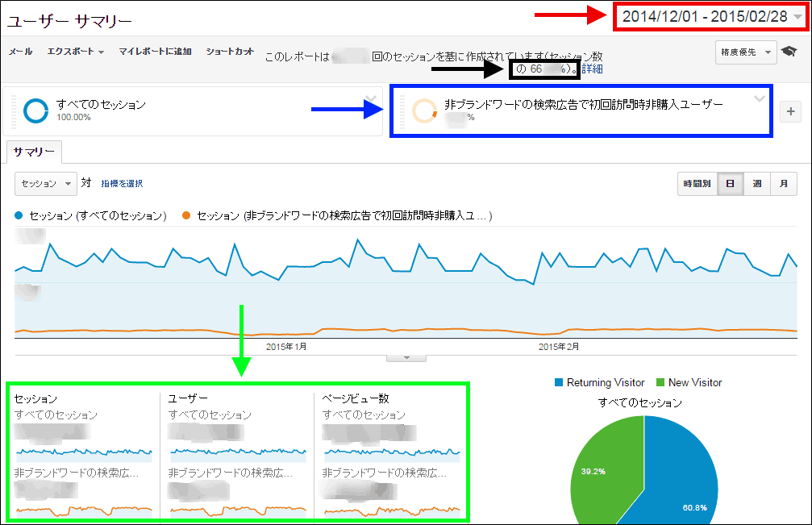This screenshot has width=812, height=525.
Task: Expand the エクスポート dropdown menu
Action: [x=76, y=52]
